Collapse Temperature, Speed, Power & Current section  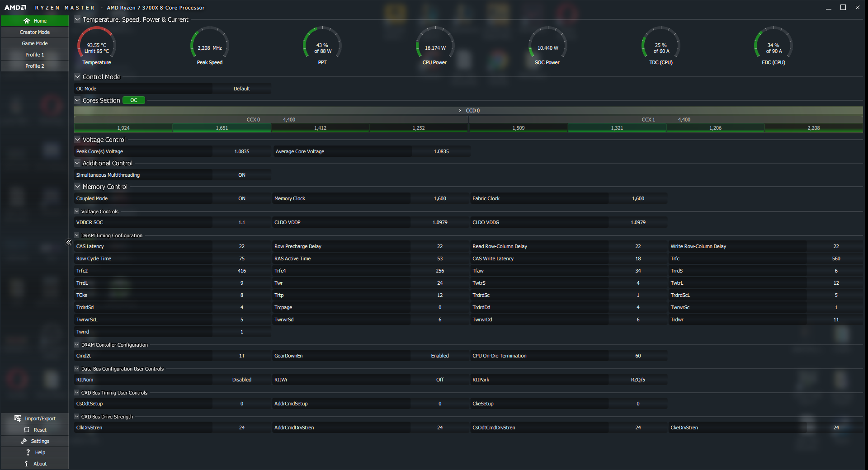coord(77,19)
